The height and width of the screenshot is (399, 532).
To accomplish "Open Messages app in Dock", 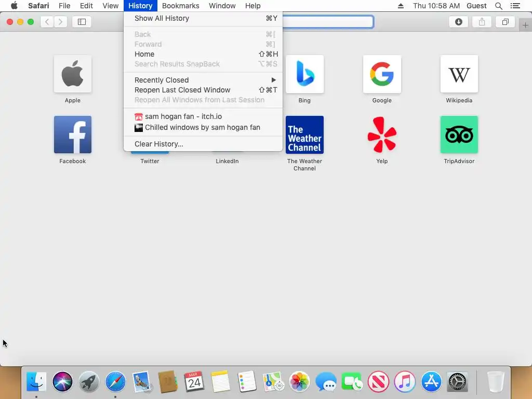I will tap(326, 381).
